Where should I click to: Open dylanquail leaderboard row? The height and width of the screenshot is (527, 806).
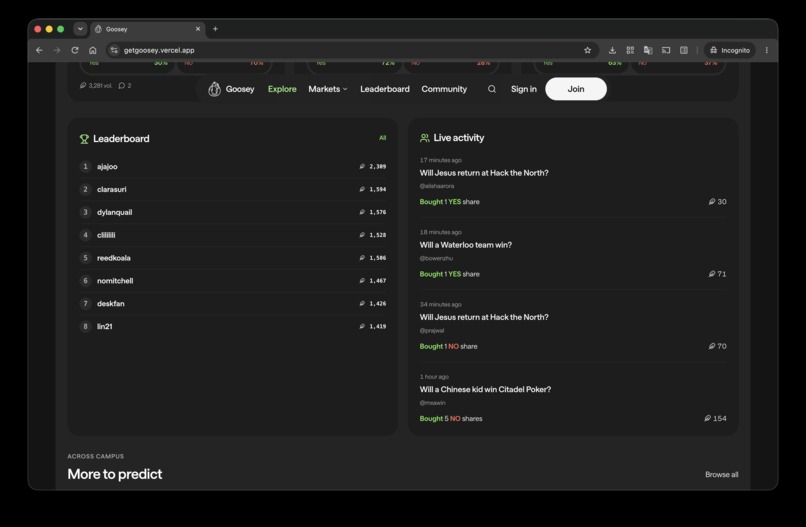(233, 212)
